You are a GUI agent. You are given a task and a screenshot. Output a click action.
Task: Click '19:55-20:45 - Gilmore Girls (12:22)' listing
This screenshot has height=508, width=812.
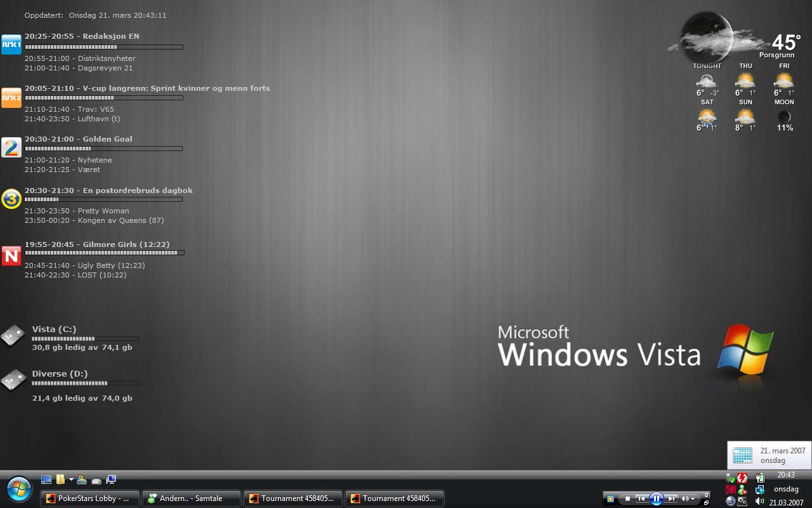click(97, 244)
